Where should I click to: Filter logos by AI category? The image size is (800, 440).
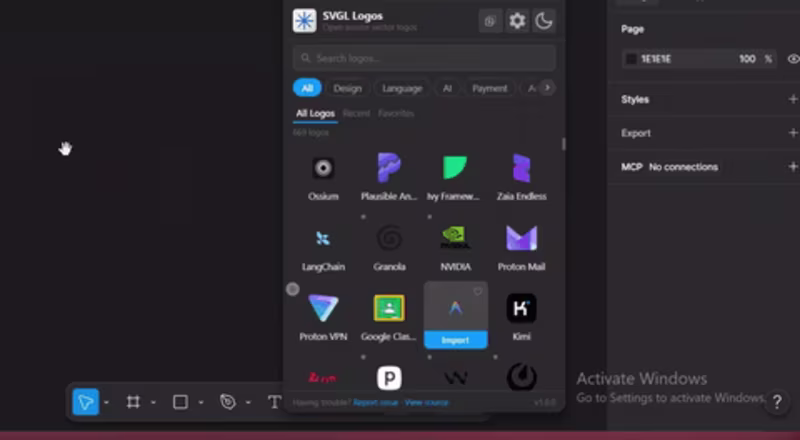(447, 88)
